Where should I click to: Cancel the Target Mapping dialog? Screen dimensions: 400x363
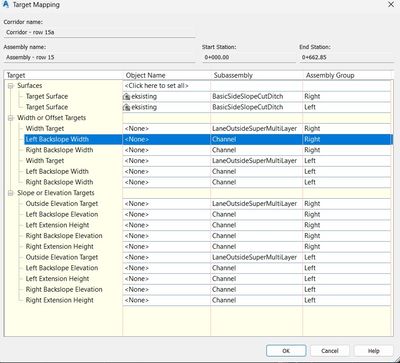tap(330, 351)
